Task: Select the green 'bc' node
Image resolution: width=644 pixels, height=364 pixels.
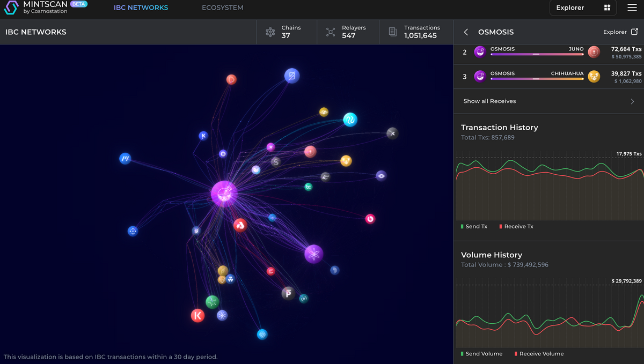Action: tap(309, 187)
